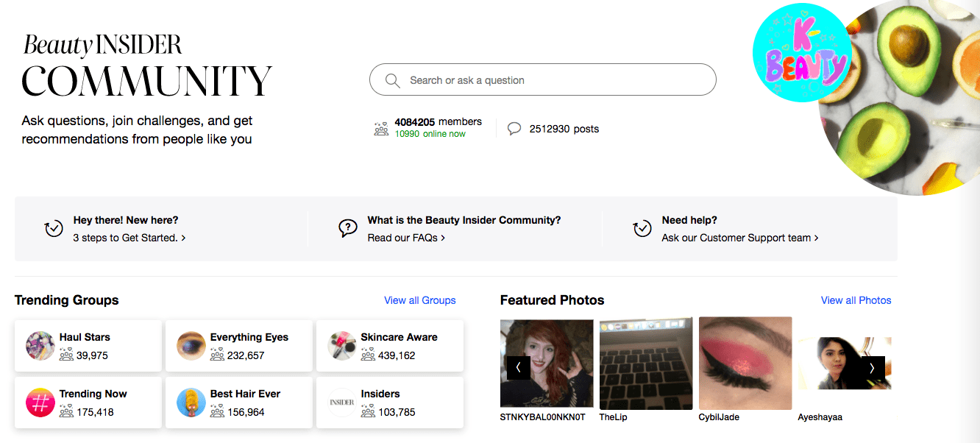
Task: Click the Need help checkmark icon
Action: click(642, 229)
